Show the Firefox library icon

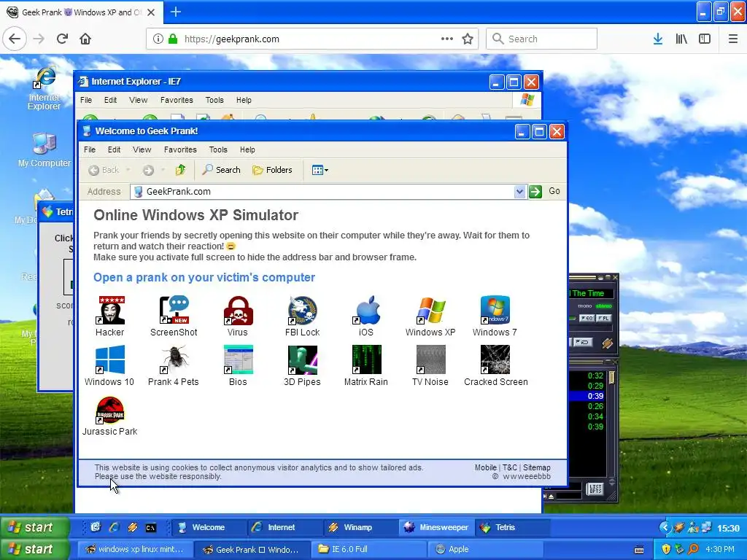pos(681,39)
